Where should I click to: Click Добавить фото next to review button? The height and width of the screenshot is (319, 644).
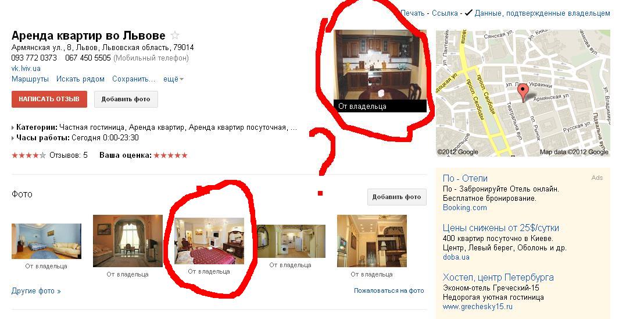(126, 99)
